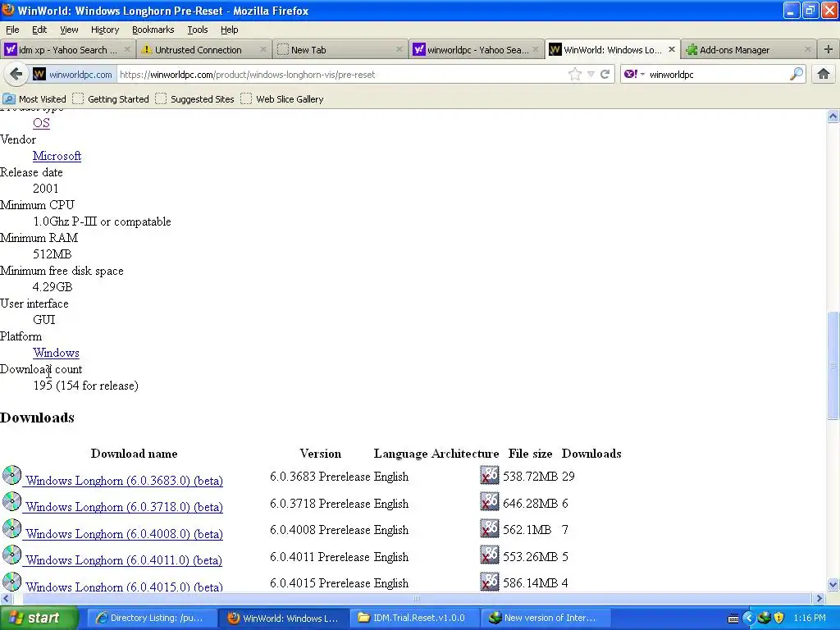Click the x86 architecture icon for 538.72MB row
The image size is (840, 630).
tap(489, 475)
